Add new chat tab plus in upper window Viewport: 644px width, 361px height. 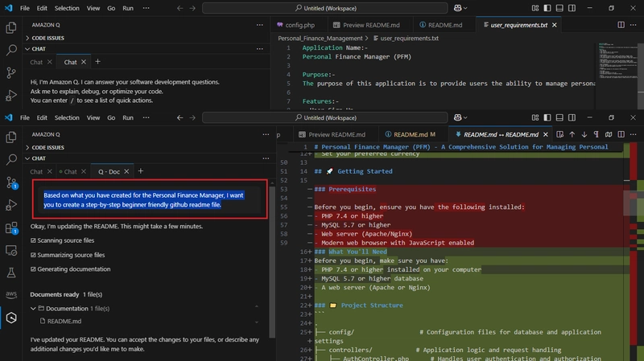point(97,62)
